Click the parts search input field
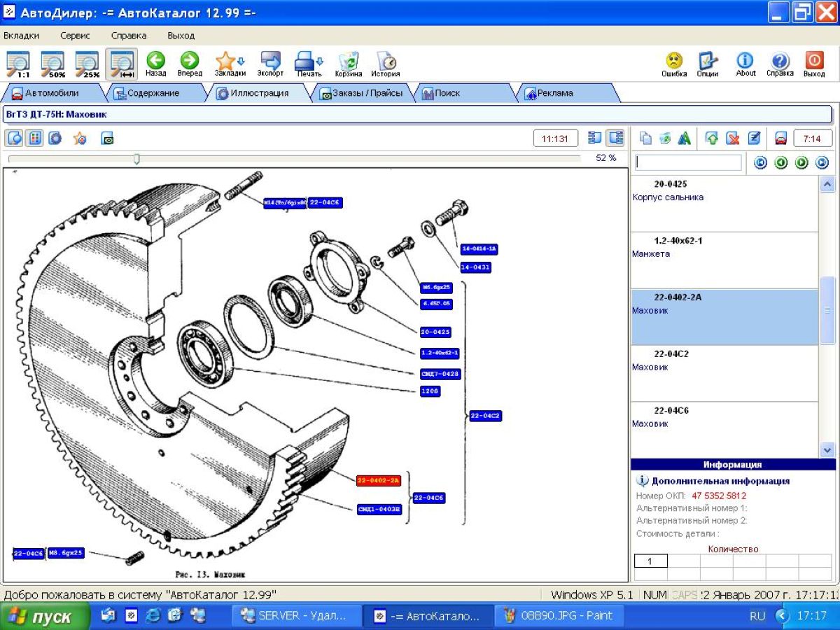This screenshot has height=630, width=840. pyautogui.click(x=688, y=162)
